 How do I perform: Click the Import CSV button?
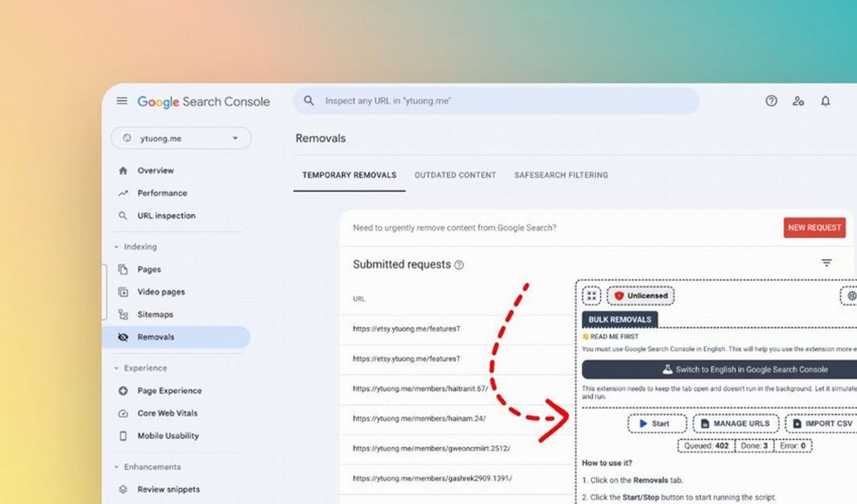[822, 424]
